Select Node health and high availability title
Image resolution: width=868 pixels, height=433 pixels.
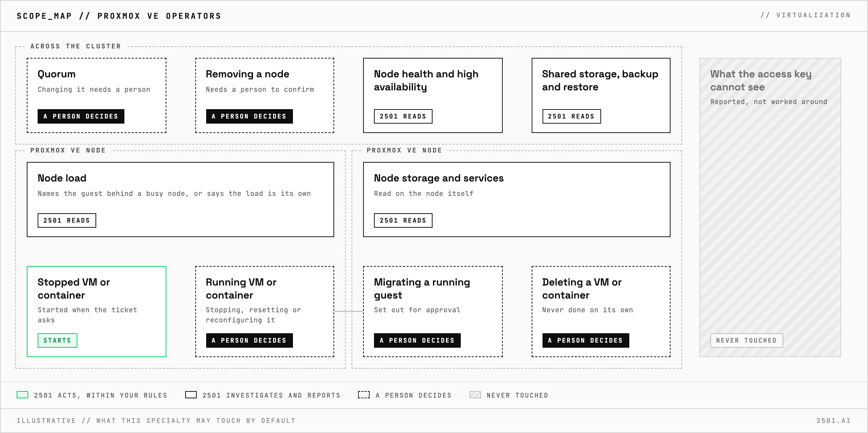click(x=426, y=81)
